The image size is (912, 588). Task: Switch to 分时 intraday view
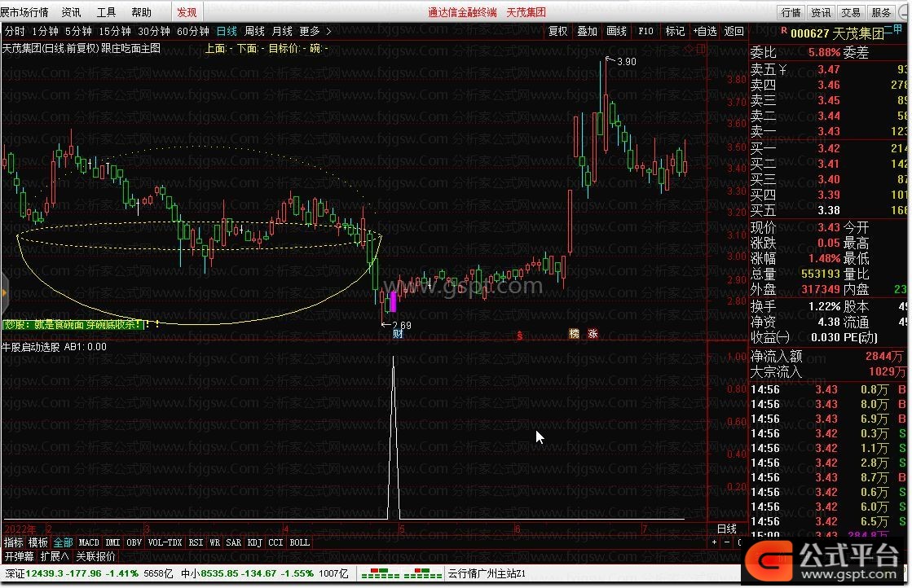pyautogui.click(x=15, y=32)
